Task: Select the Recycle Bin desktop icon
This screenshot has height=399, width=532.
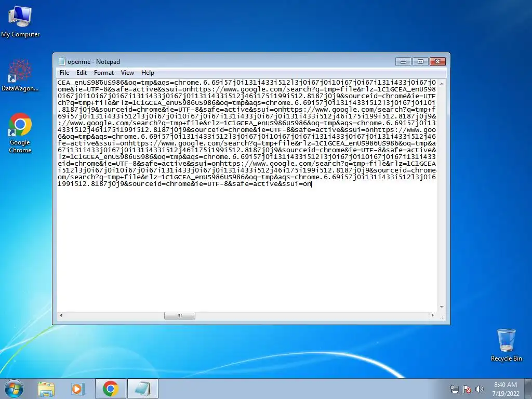Action: click(x=506, y=345)
